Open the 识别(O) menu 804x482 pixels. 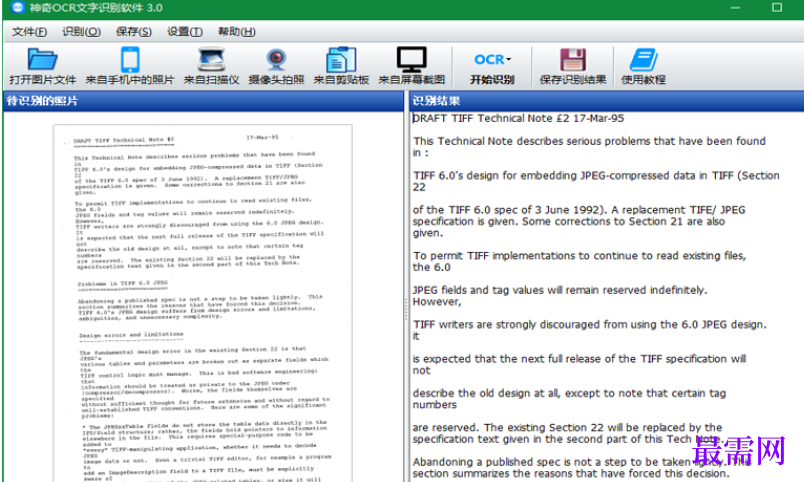tap(81, 32)
